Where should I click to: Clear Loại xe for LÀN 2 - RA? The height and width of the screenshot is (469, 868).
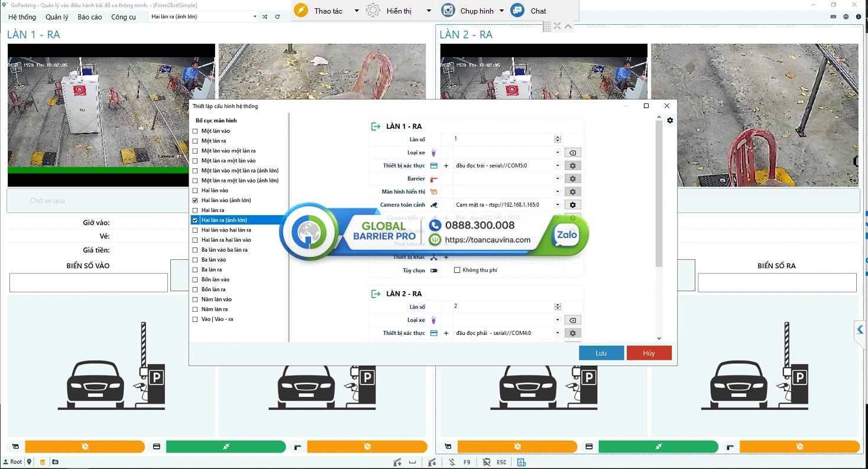pyautogui.click(x=572, y=320)
